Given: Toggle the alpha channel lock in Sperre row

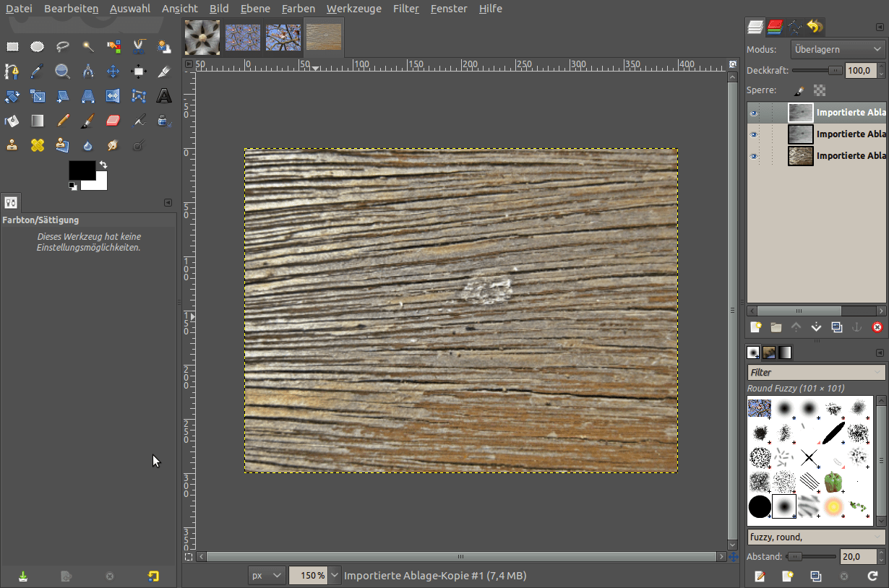Looking at the screenshot, I should (820, 90).
